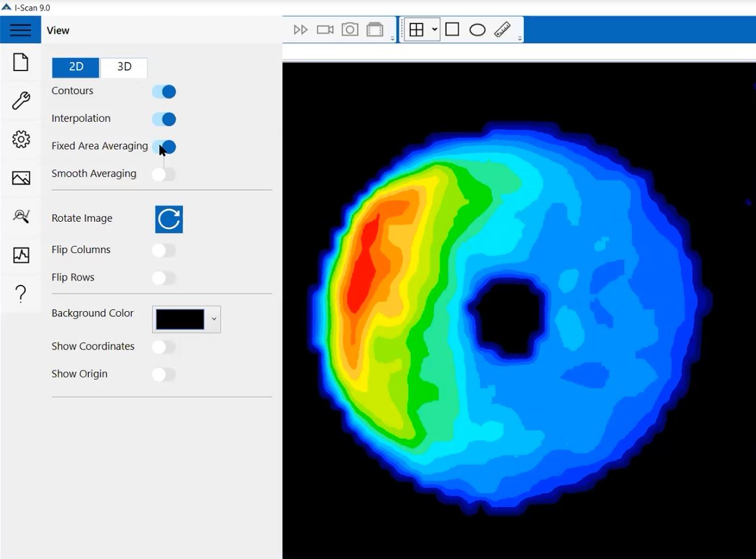Select the ellipse region tool
Image resolution: width=756 pixels, height=559 pixels.
tap(477, 30)
